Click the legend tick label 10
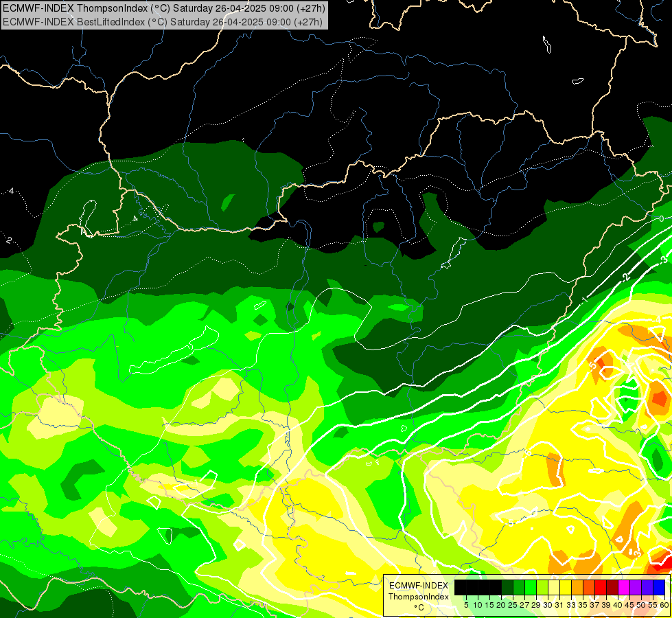Viewport: 672px width, 618px height. point(478,605)
